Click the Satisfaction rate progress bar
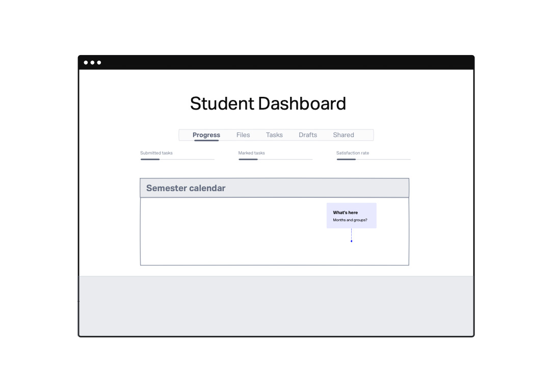Image resolution: width=552 pixels, height=392 pixels. [373, 160]
